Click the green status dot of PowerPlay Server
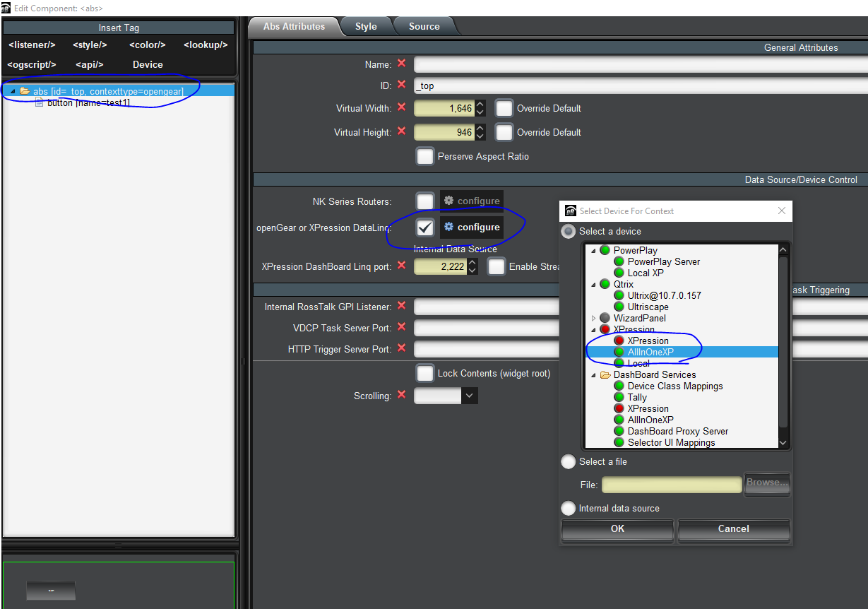 (x=619, y=261)
